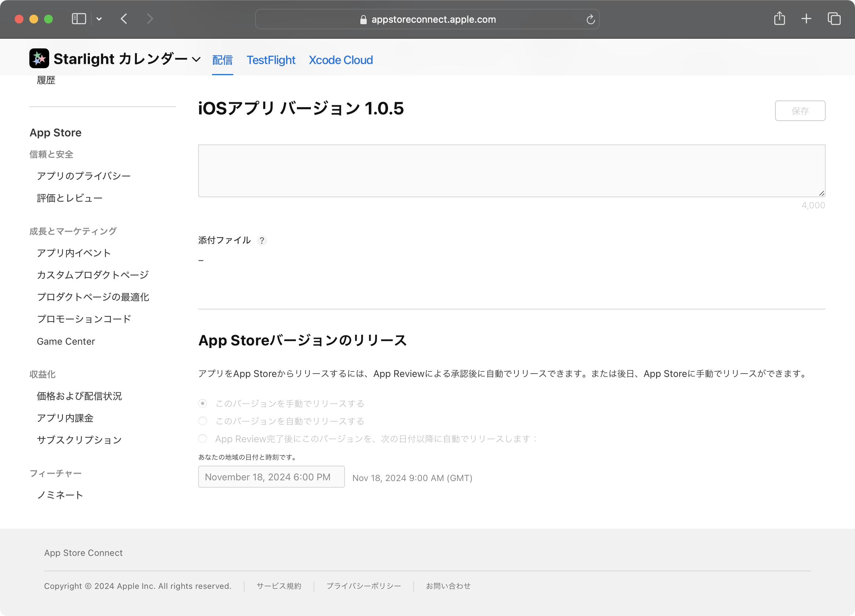Click the 保存 save button
This screenshot has width=855, height=616.
[800, 111]
